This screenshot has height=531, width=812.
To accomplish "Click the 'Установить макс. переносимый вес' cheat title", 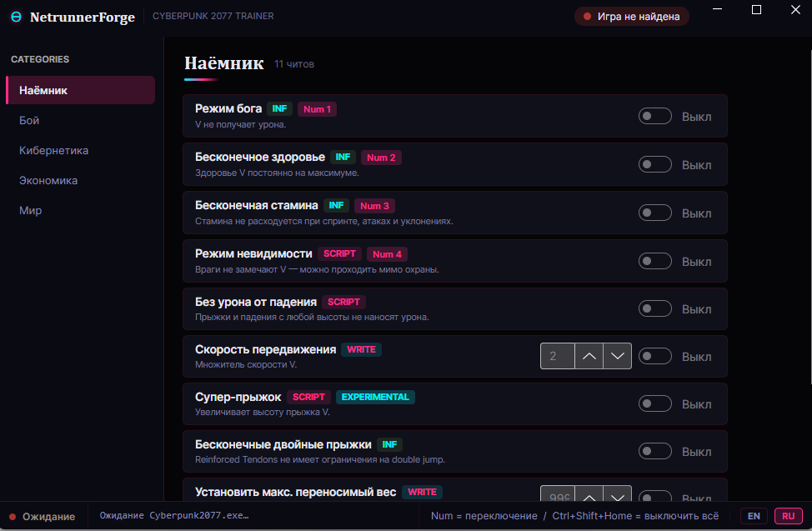I will [296, 492].
